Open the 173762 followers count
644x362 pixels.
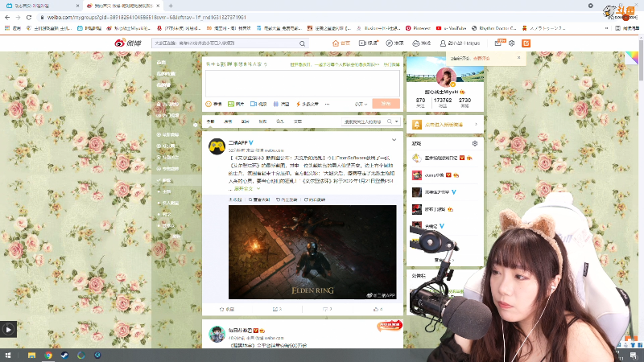pos(443,102)
